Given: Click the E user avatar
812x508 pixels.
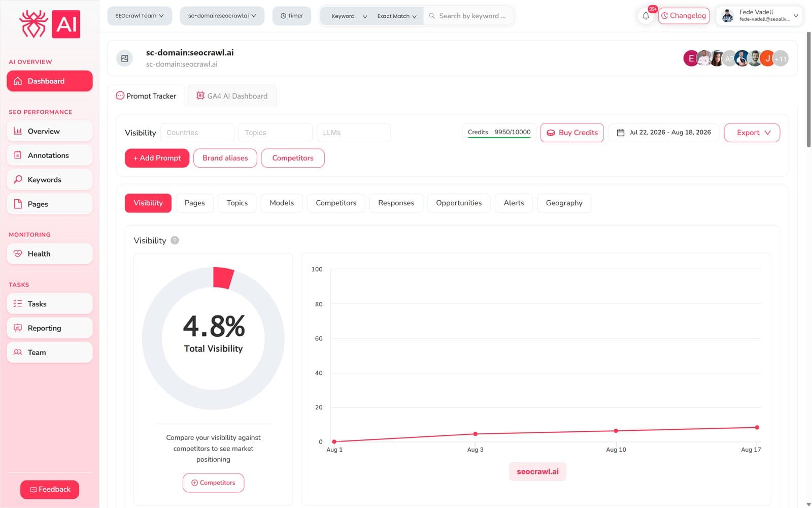Looking at the screenshot, I should point(691,58).
